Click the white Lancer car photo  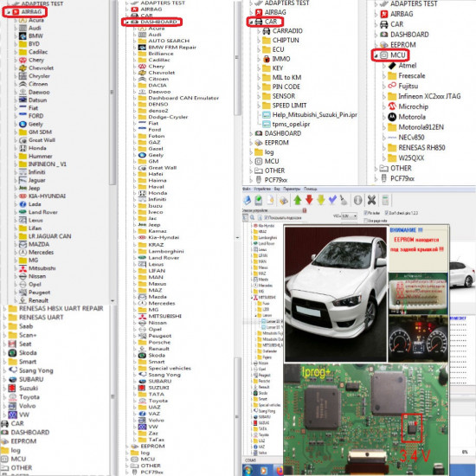point(336,293)
